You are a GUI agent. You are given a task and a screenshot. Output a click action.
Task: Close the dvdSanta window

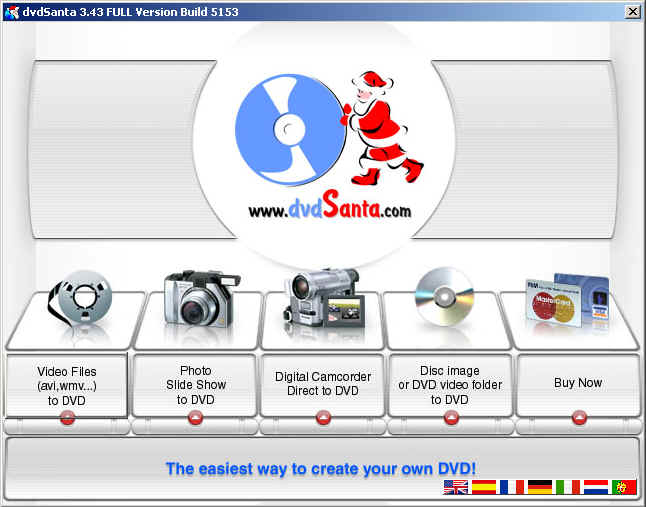632,12
